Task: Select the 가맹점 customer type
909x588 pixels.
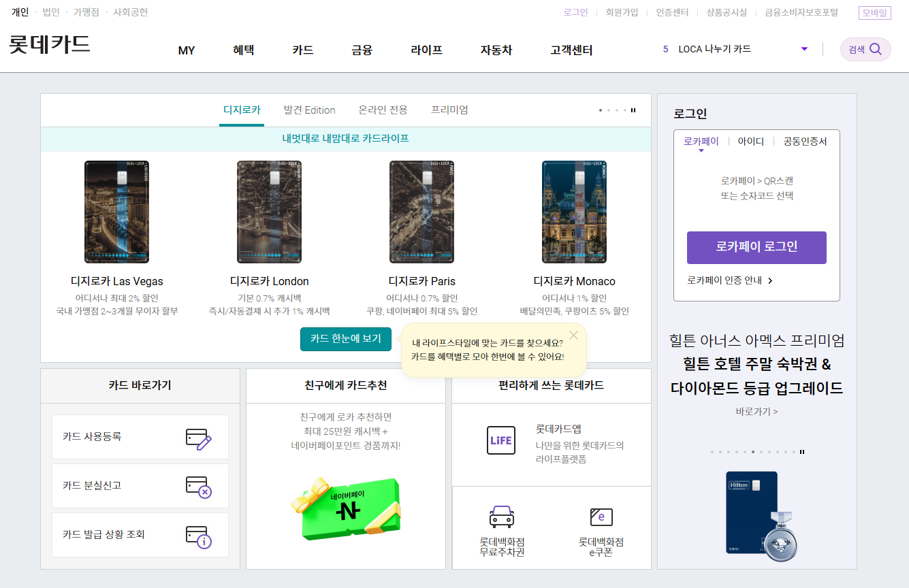Action: pos(86,12)
